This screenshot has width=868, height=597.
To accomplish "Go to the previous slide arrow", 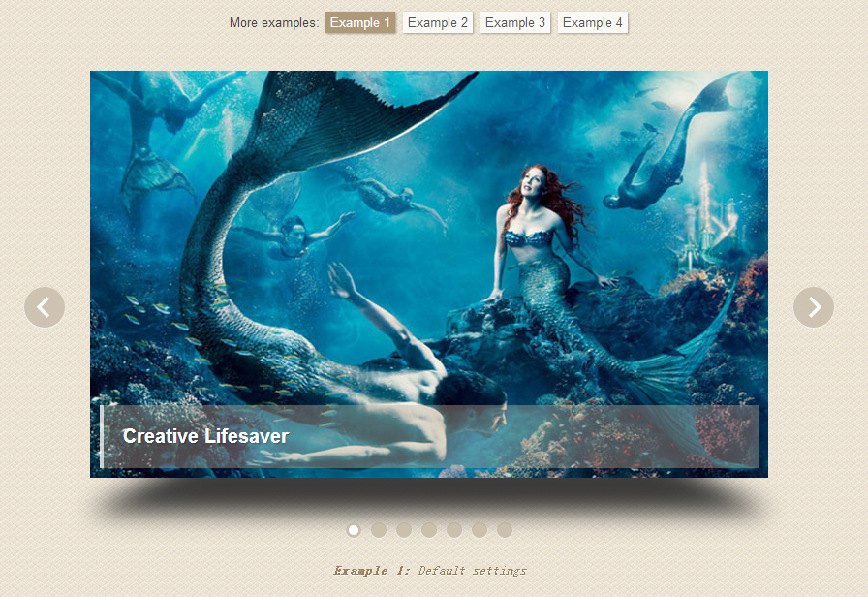I will click(x=45, y=307).
